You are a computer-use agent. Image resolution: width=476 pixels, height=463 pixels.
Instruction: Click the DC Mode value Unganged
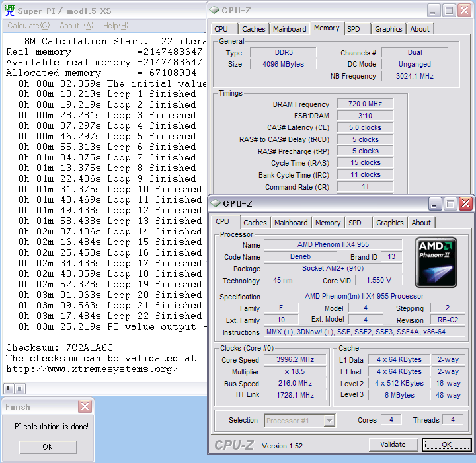(x=415, y=64)
